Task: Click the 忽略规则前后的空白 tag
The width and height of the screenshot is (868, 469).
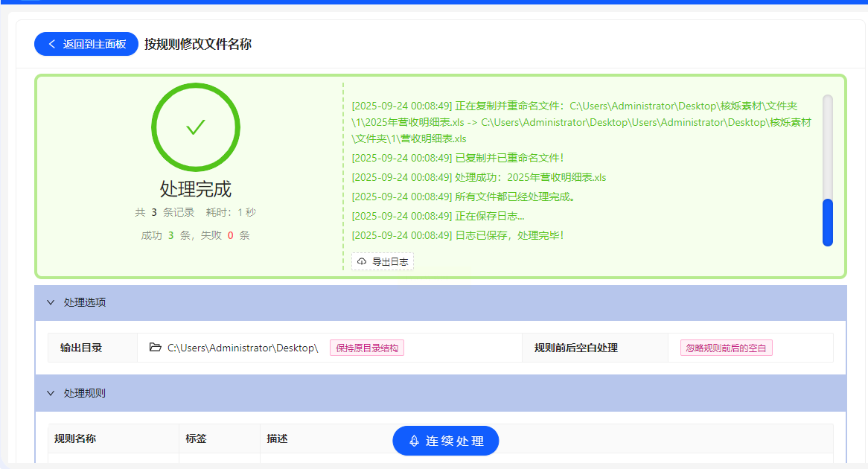Action: 727,348
